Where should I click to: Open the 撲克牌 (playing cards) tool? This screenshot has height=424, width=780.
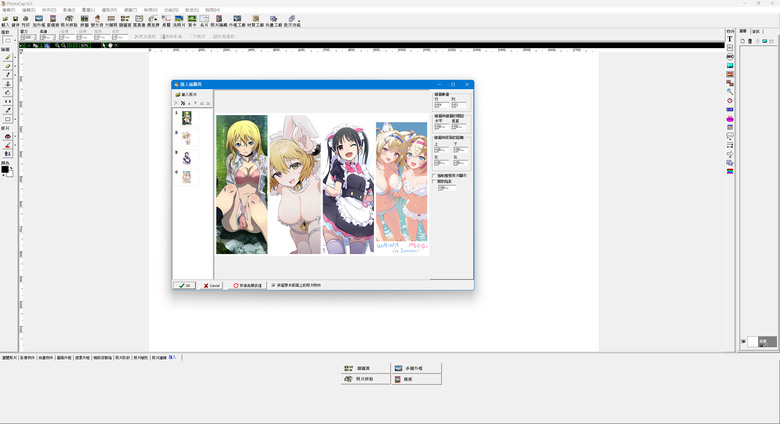[153, 21]
